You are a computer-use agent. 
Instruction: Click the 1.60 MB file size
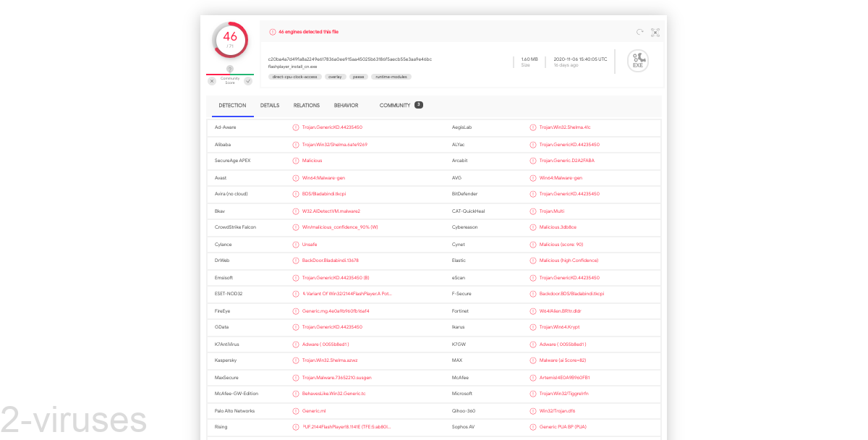[x=529, y=59]
